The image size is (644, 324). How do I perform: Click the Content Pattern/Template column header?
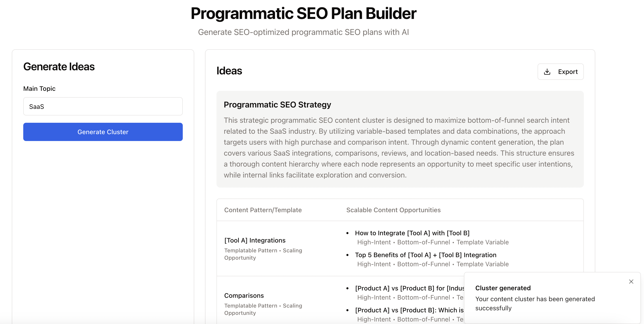coord(263,210)
